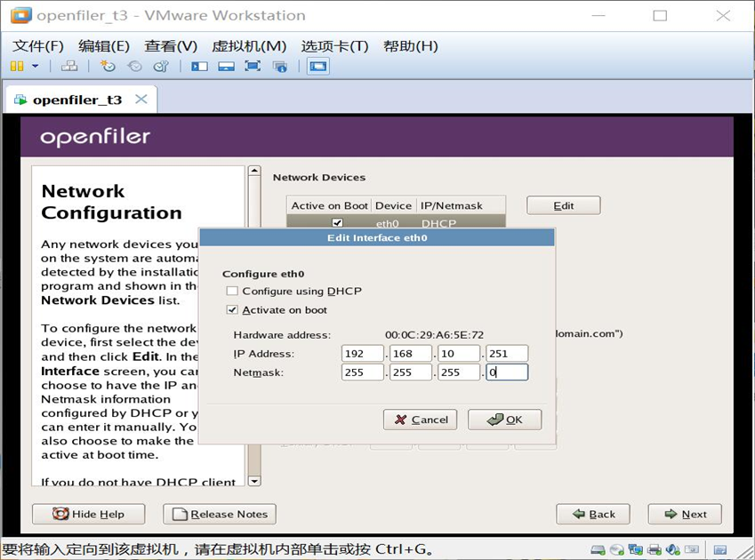Click the Edit button for network devices
The height and width of the screenshot is (560, 755).
pyautogui.click(x=564, y=205)
